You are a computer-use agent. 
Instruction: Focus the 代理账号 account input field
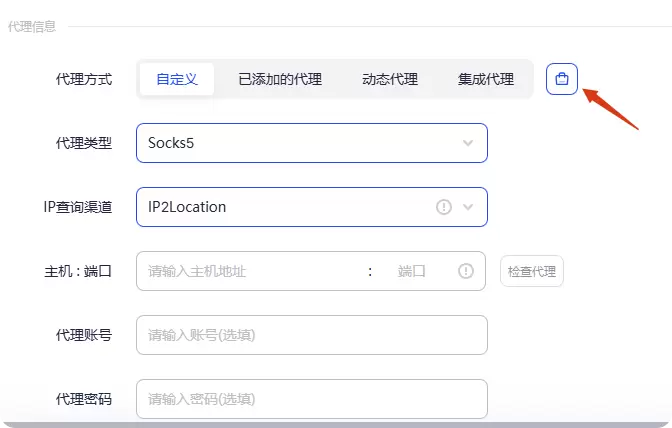(x=312, y=335)
